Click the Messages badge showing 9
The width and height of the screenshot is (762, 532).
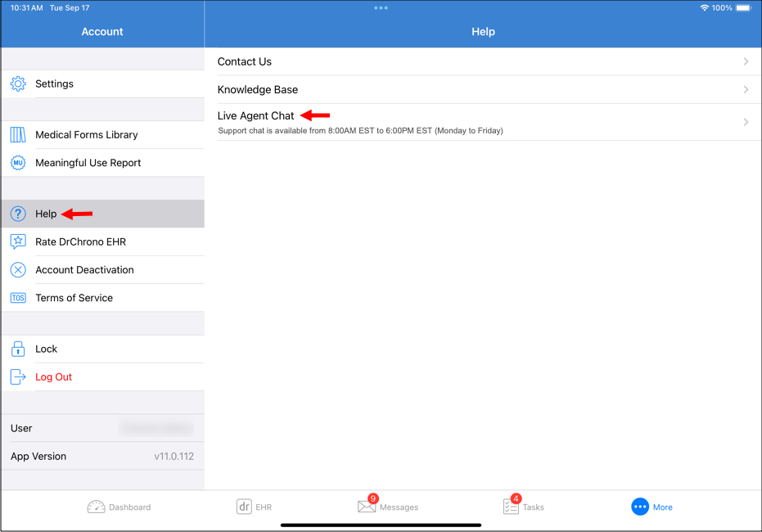(372, 498)
